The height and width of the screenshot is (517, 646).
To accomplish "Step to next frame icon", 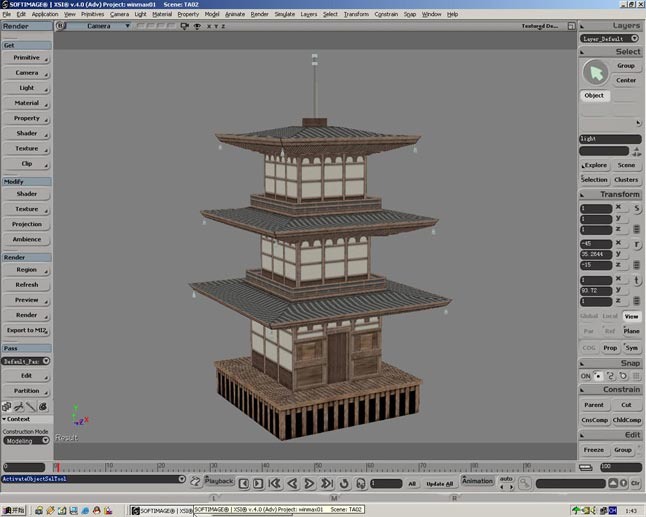I will (x=258, y=483).
